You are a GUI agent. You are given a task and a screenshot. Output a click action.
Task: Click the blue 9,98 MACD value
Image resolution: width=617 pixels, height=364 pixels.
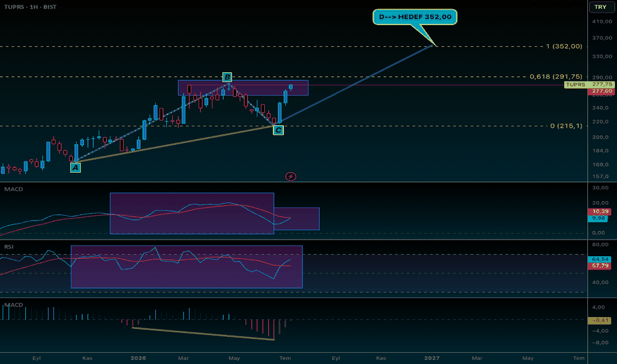(598, 218)
